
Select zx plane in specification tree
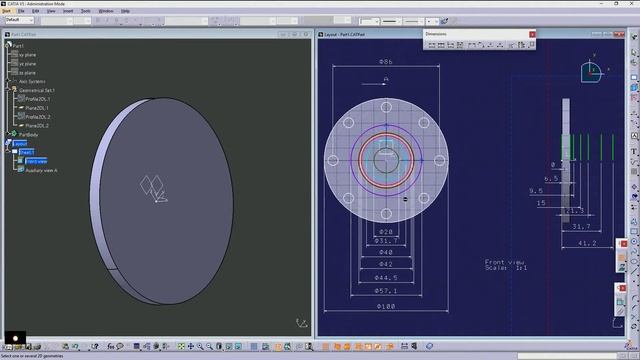point(27,73)
